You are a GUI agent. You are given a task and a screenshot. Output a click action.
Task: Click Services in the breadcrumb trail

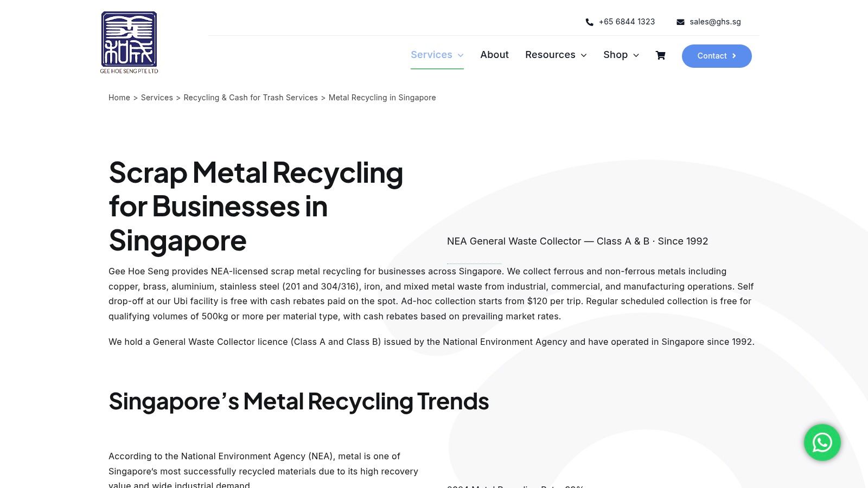(157, 98)
